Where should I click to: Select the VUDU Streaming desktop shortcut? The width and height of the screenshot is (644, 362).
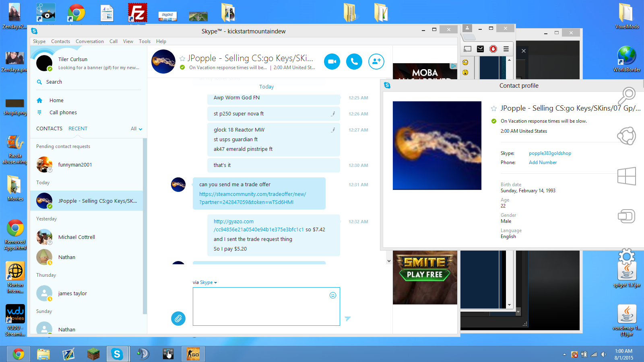[x=15, y=320]
